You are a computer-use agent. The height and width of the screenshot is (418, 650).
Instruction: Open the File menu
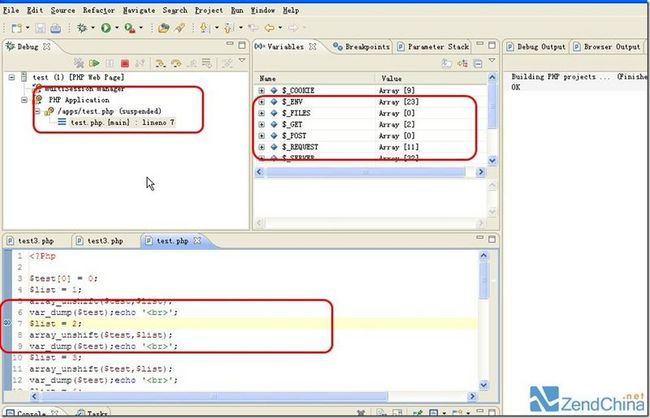(x=11, y=10)
